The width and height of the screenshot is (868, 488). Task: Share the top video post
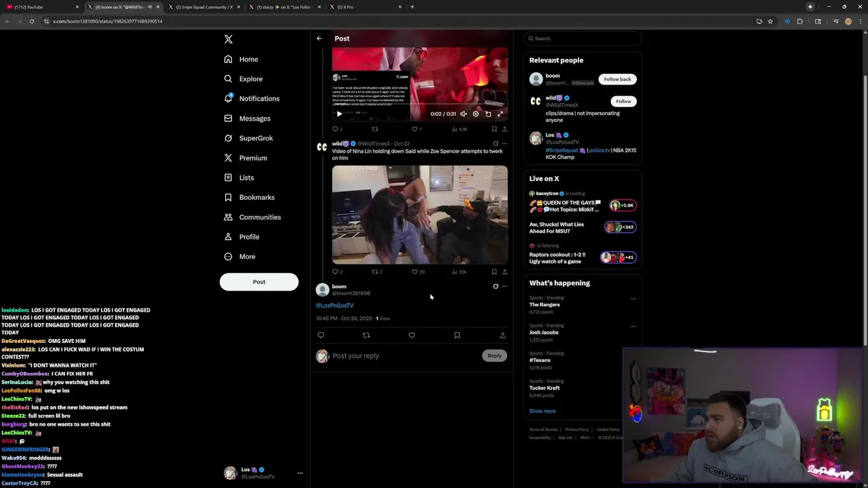pos(505,129)
